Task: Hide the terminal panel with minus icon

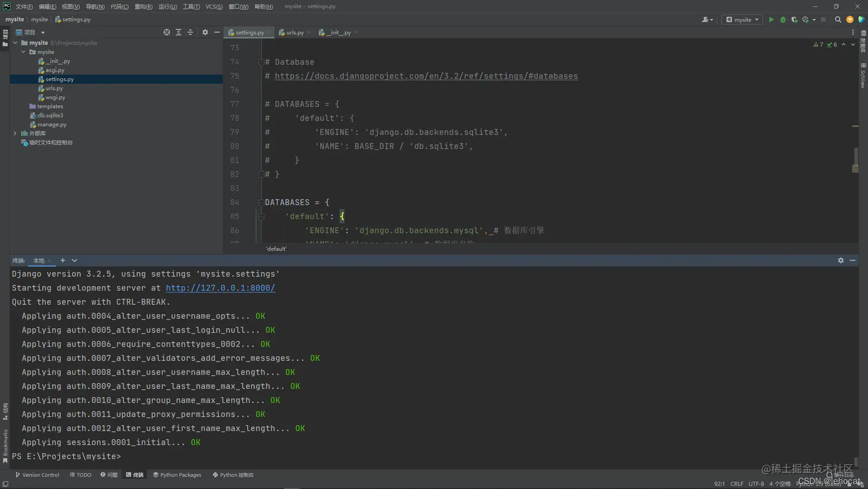Action: coord(852,260)
